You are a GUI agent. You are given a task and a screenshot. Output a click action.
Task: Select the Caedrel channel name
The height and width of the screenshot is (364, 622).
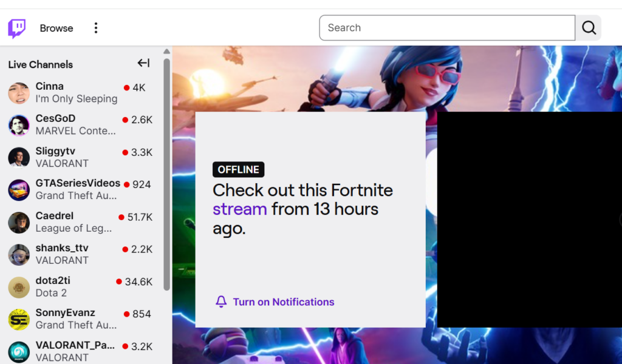pyautogui.click(x=54, y=215)
